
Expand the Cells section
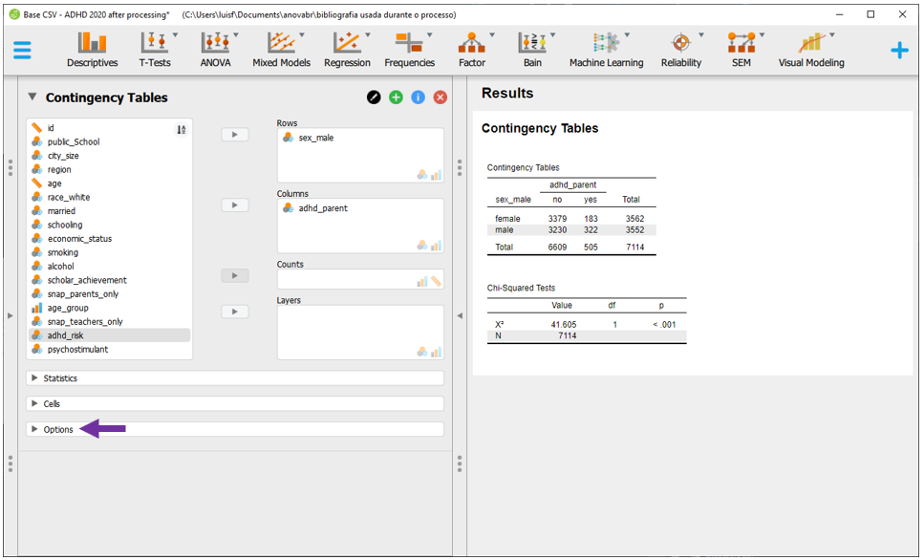click(52, 404)
